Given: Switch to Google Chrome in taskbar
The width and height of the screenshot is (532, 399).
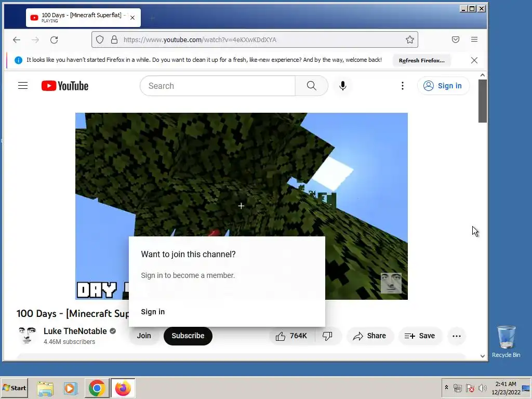Looking at the screenshot, I should pyautogui.click(x=97, y=388).
